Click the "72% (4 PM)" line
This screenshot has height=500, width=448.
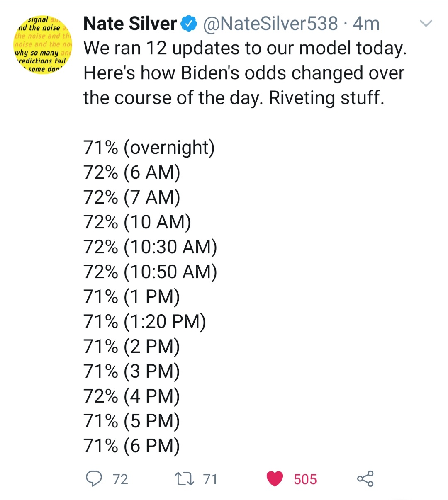point(131,396)
